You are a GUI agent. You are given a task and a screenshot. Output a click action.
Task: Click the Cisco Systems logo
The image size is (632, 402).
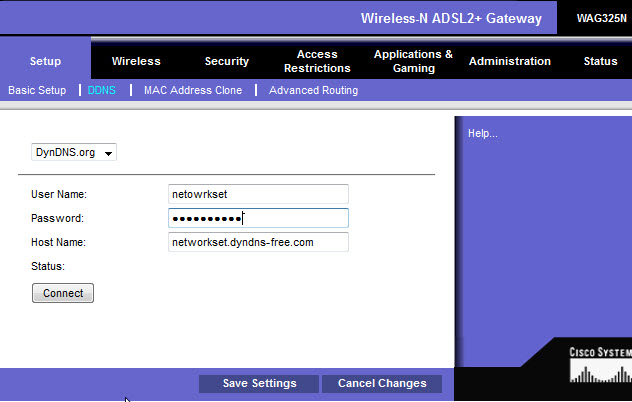(600, 365)
